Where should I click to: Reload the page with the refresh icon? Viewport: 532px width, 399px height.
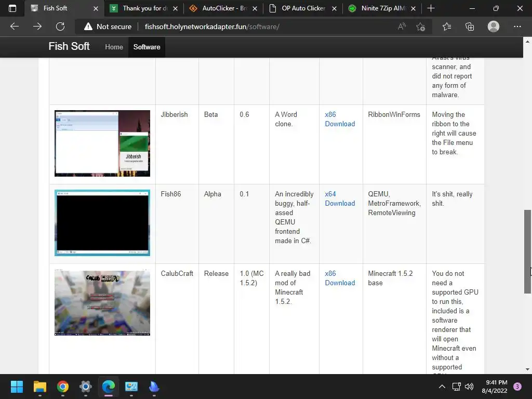[x=60, y=26]
